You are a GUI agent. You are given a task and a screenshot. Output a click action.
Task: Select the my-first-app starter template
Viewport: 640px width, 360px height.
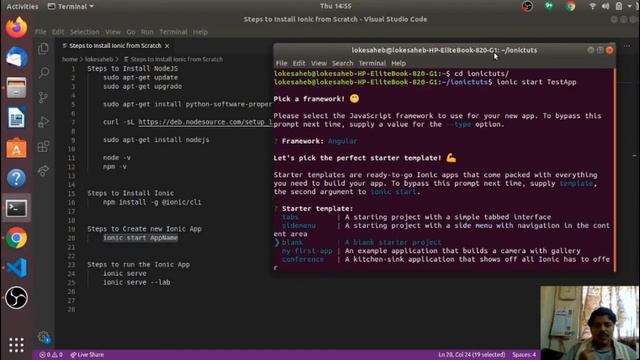(x=307, y=251)
